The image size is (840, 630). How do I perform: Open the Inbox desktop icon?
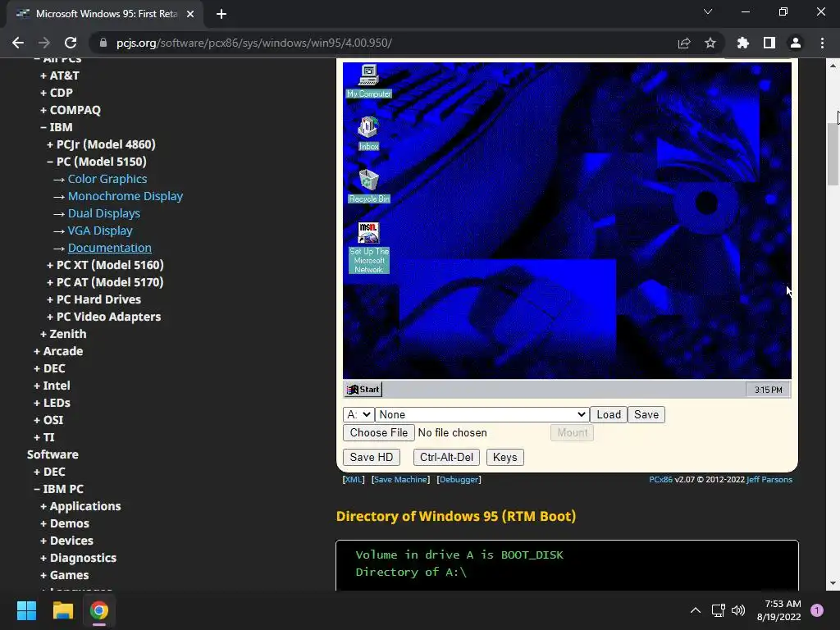tap(368, 134)
